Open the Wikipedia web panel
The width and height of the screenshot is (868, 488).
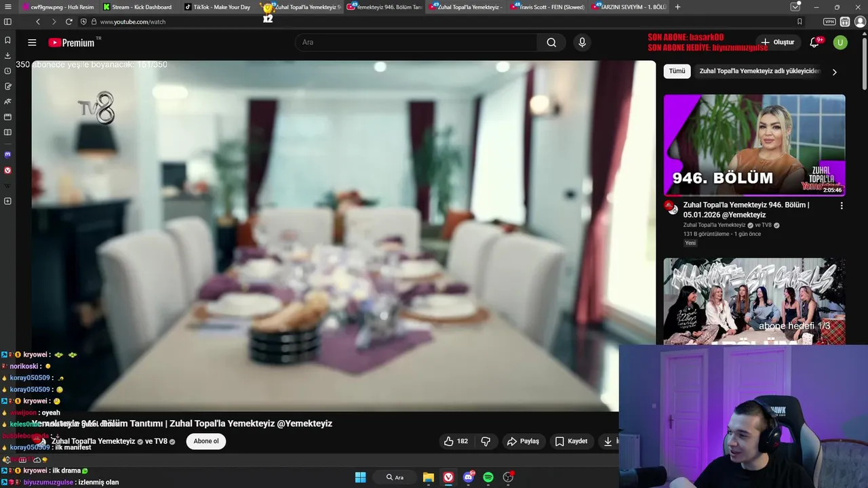coord(7,185)
